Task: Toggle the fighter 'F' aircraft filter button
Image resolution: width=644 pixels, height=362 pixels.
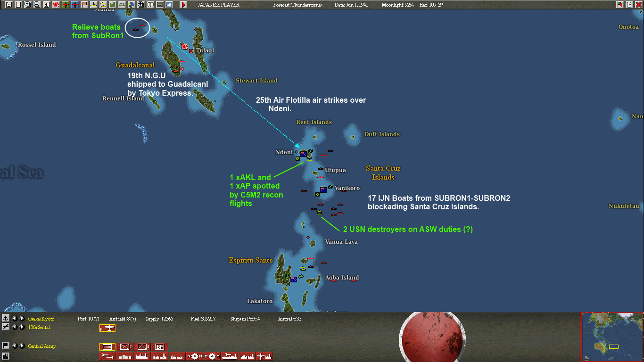Action: pyautogui.click(x=107, y=328)
